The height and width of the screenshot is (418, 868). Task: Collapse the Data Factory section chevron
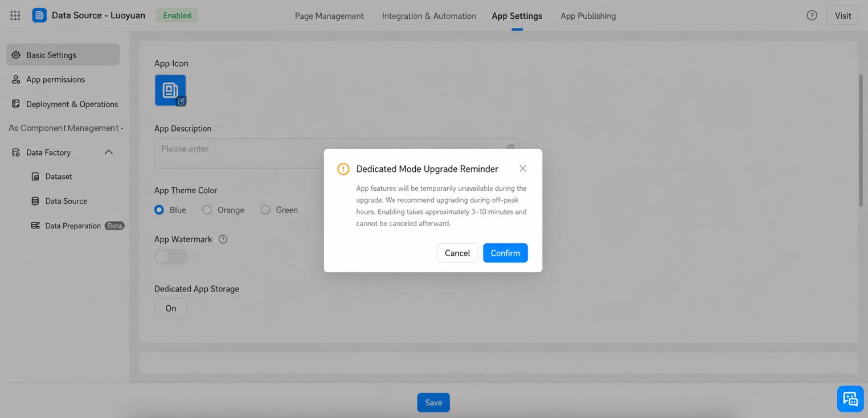tap(108, 152)
